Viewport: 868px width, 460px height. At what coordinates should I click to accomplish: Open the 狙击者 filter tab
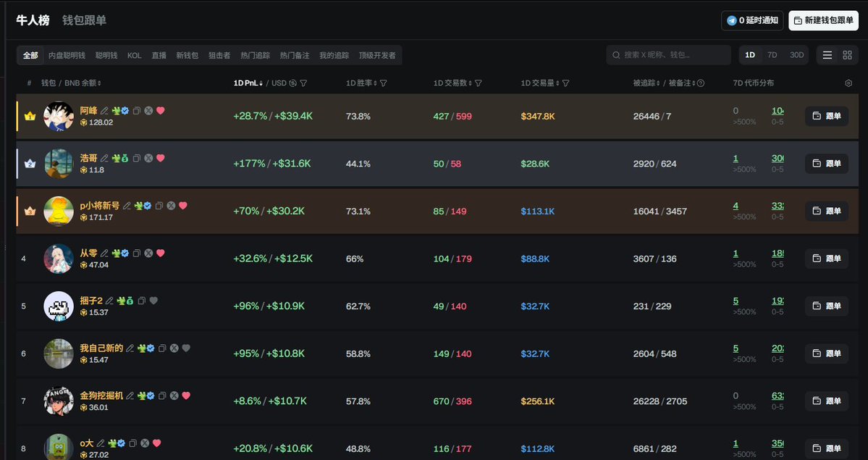pos(219,56)
